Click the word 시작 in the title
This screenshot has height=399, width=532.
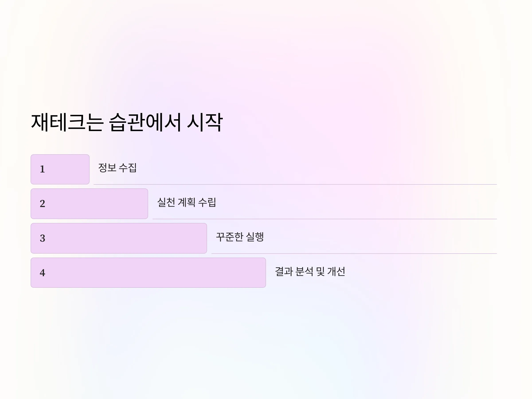pyautogui.click(x=205, y=122)
